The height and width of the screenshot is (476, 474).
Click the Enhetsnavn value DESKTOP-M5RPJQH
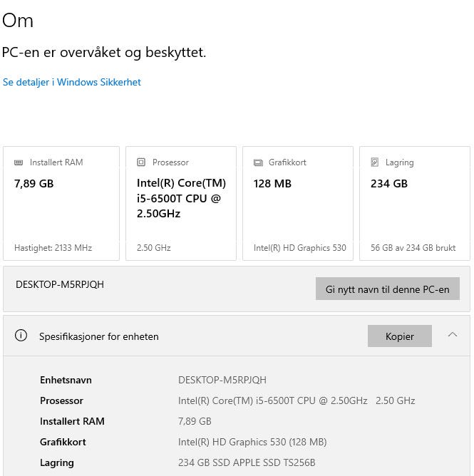[x=222, y=380]
